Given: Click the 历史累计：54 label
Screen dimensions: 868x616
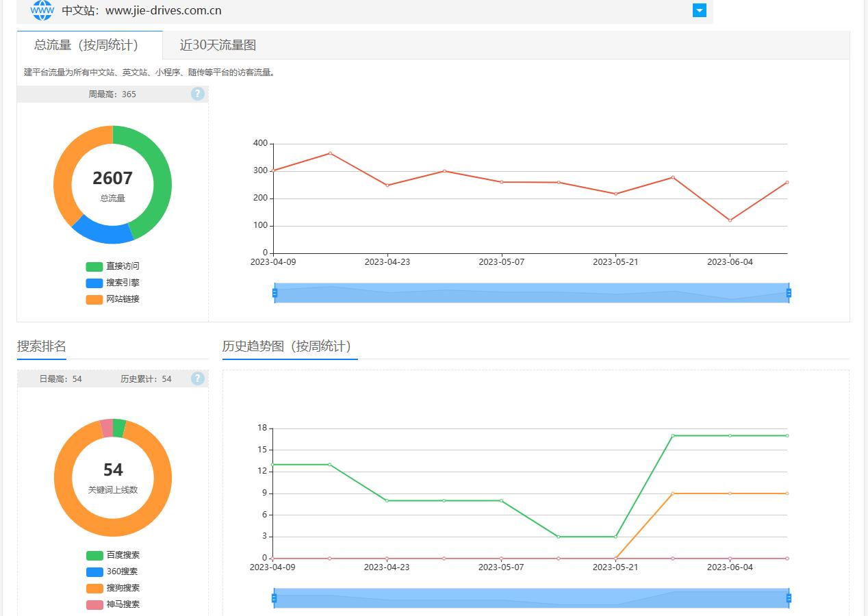Looking at the screenshot, I should point(146,378).
